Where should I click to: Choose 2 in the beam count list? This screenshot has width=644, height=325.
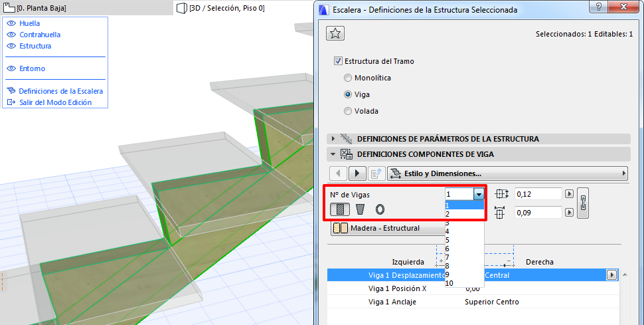[465, 214]
